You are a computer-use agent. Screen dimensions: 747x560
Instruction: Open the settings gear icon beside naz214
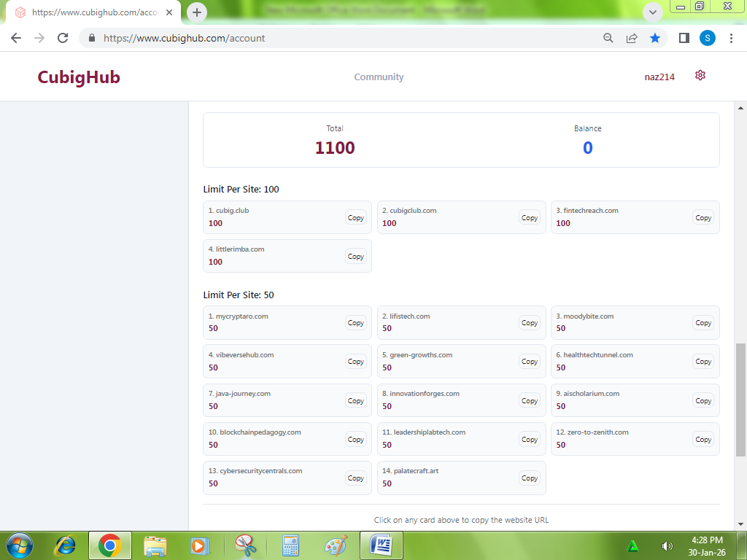[x=700, y=76]
